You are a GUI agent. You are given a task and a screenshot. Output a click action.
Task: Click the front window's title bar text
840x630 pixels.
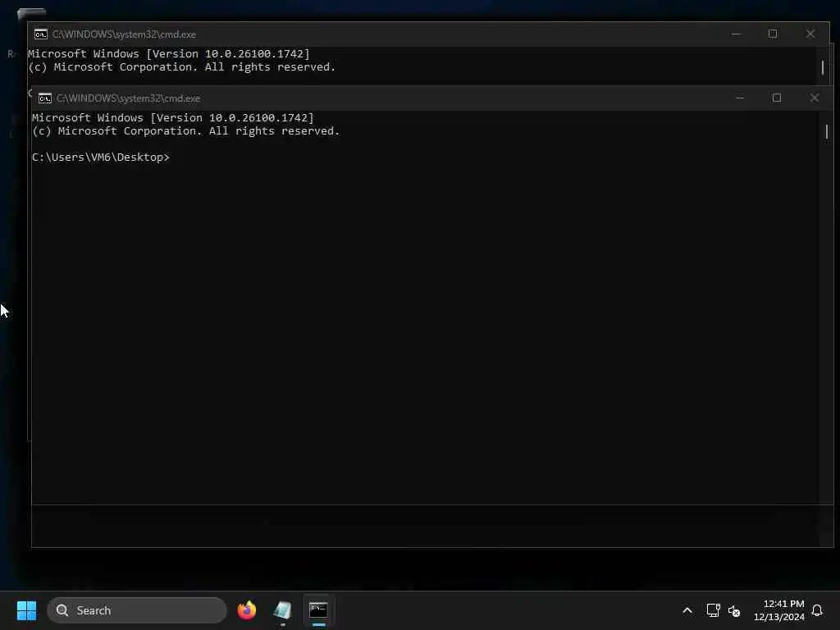pyautogui.click(x=129, y=98)
